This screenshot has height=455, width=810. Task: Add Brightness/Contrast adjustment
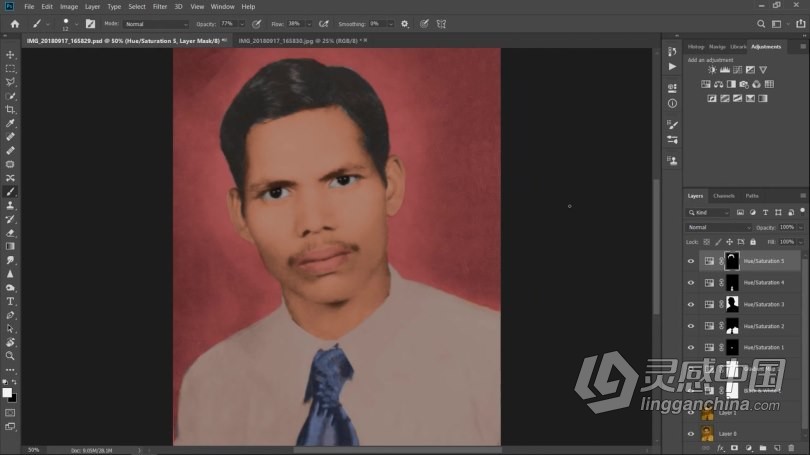coord(712,70)
